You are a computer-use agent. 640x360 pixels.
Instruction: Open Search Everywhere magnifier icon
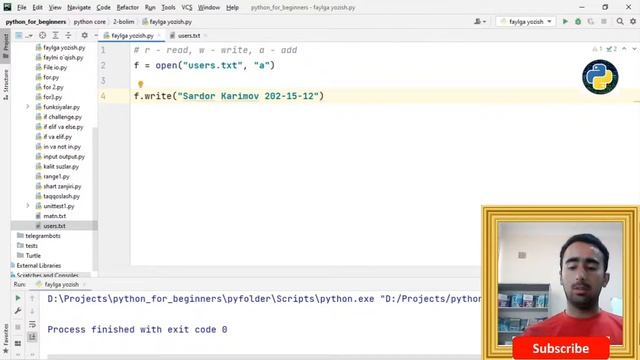click(x=620, y=21)
